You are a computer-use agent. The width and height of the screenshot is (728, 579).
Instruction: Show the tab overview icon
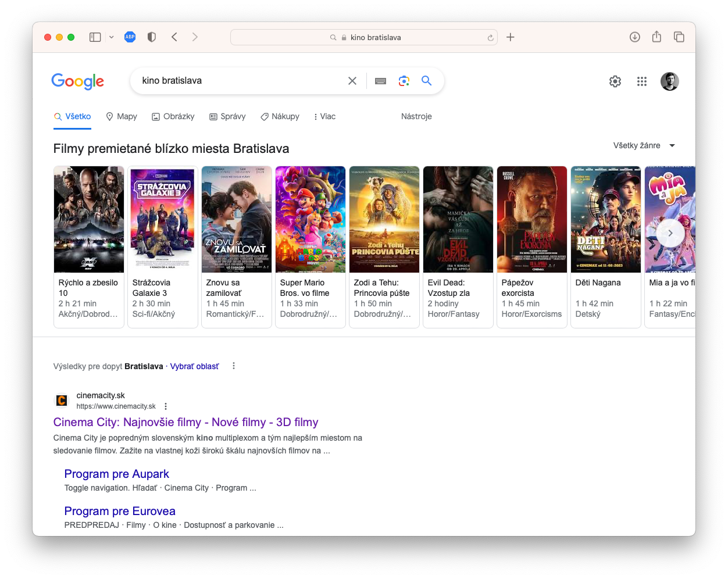679,37
